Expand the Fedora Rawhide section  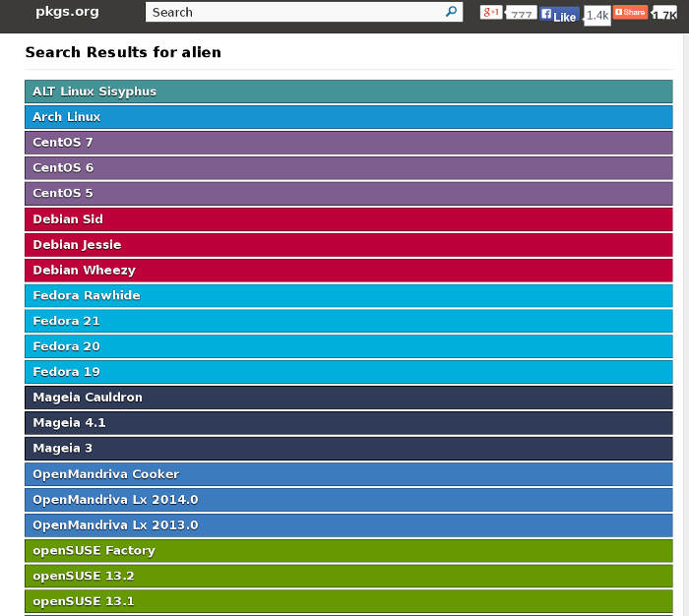[x=348, y=296]
